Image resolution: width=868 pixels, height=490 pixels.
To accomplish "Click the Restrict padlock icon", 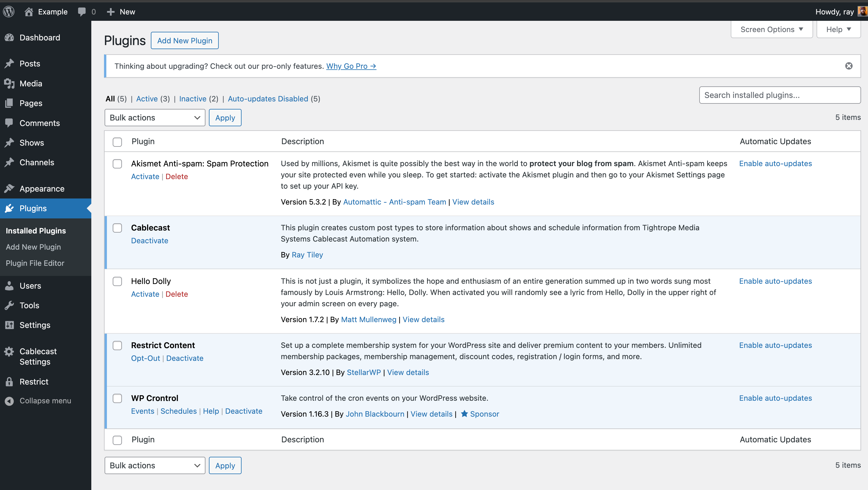I will (x=10, y=382).
